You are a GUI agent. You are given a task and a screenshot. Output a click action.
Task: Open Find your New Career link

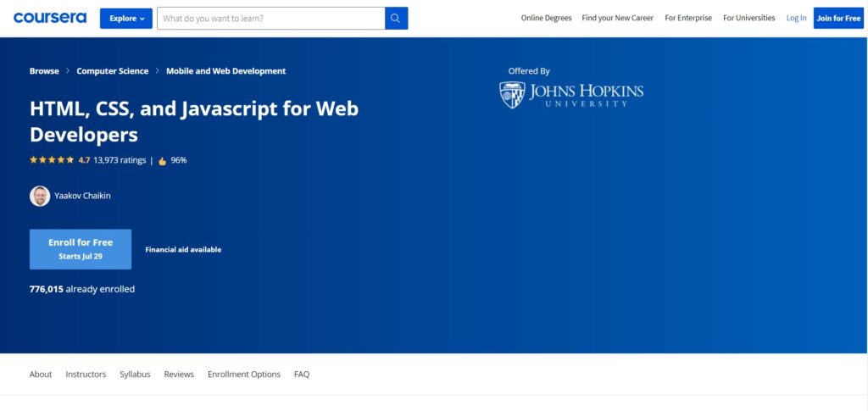[x=617, y=19]
